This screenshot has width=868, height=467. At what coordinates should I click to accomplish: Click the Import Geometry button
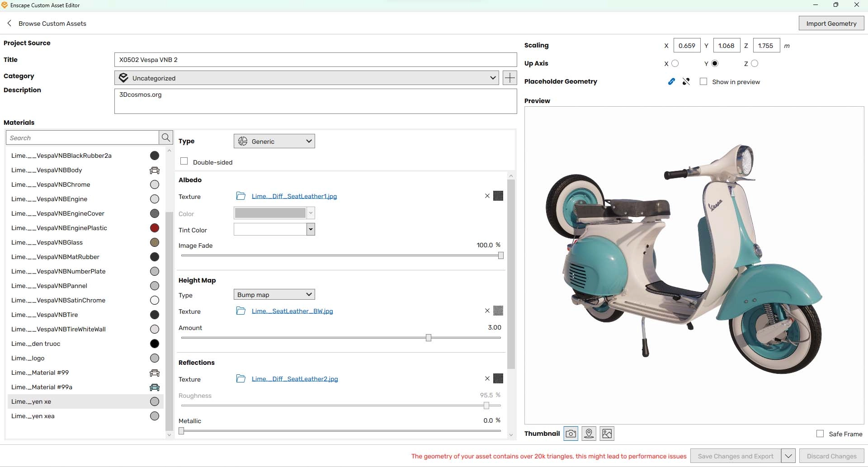point(831,24)
